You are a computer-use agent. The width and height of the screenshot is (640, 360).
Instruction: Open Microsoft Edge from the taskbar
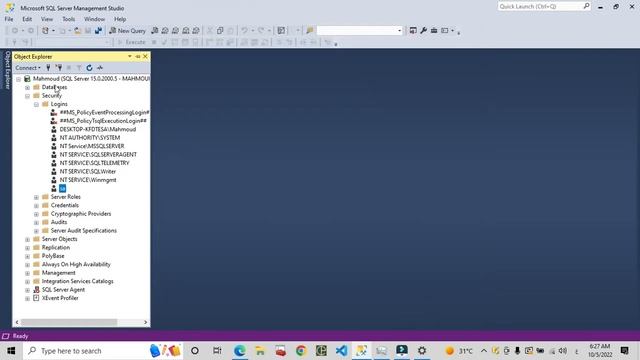click(240, 351)
